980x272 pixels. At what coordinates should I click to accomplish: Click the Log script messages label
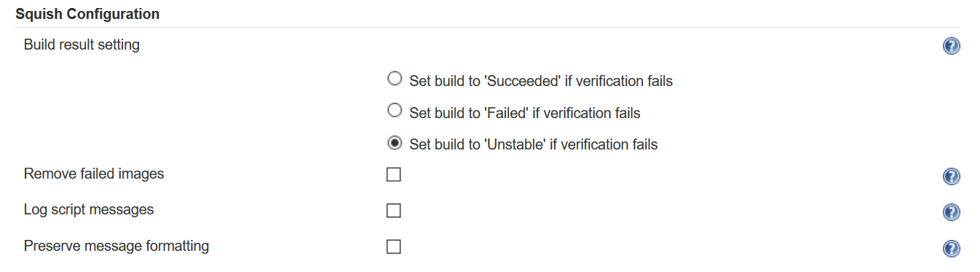pyautogui.click(x=89, y=210)
